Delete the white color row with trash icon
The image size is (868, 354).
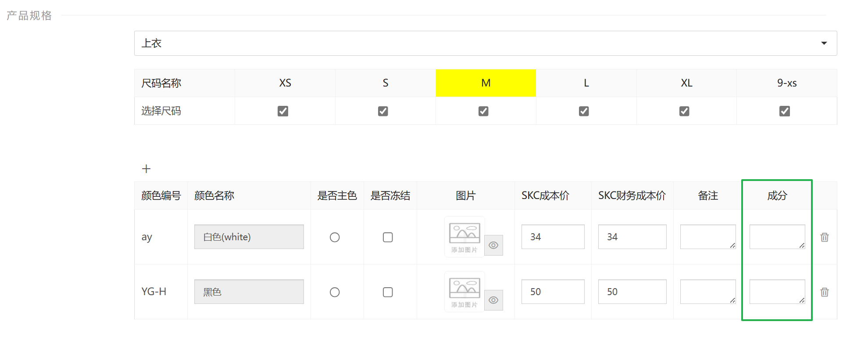click(x=824, y=237)
